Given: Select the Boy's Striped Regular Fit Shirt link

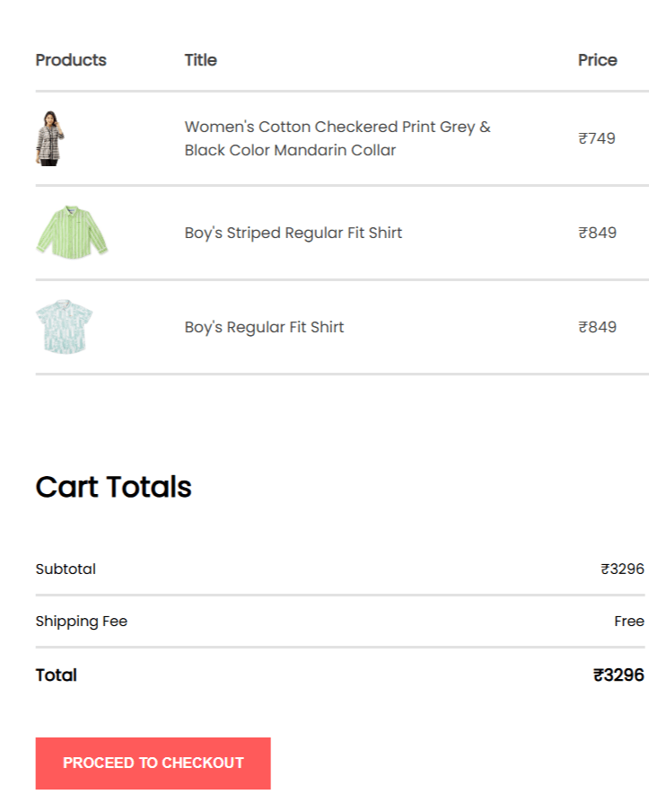Looking at the screenshot, I should click(x=293, y=232).
